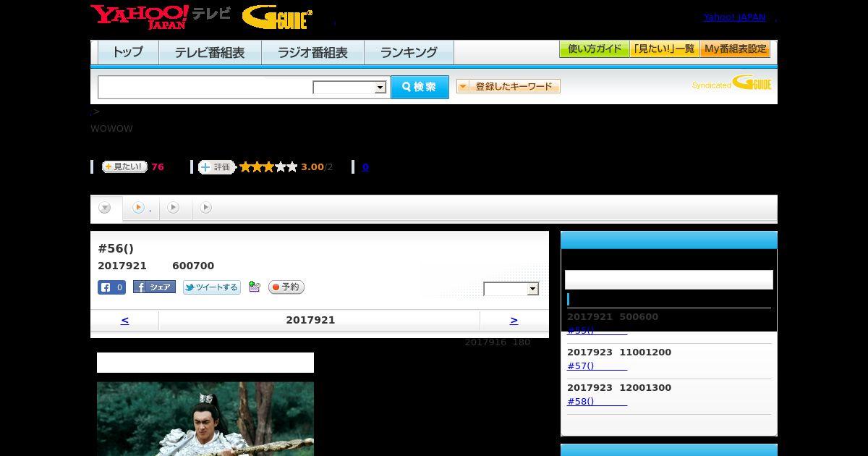This screenshot has width=868, height=456.
Task: Open the Yahoo! JAPAN link
Action: pyautogui.click(x=734, y=17)
